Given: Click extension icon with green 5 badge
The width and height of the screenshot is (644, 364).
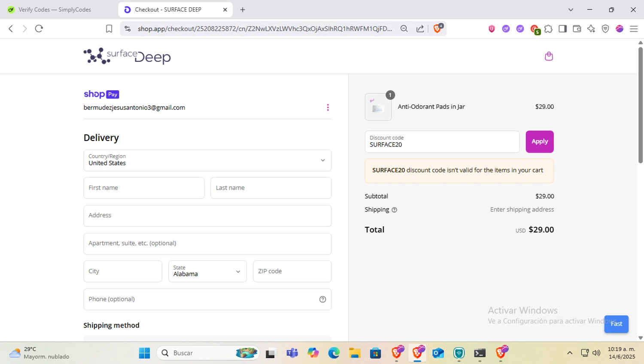Looking at the screenshot, I should (x=535, y=29).
